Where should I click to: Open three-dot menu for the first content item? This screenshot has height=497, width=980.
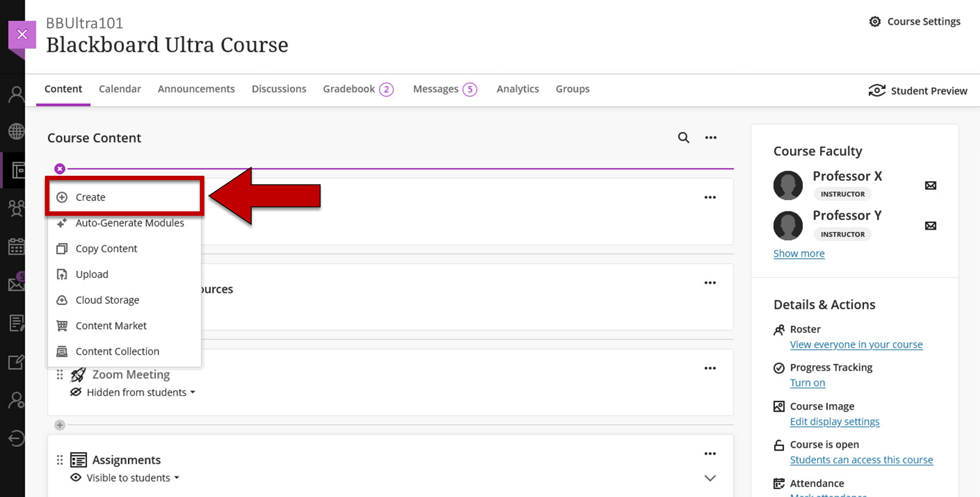click(x=710, y=197)
